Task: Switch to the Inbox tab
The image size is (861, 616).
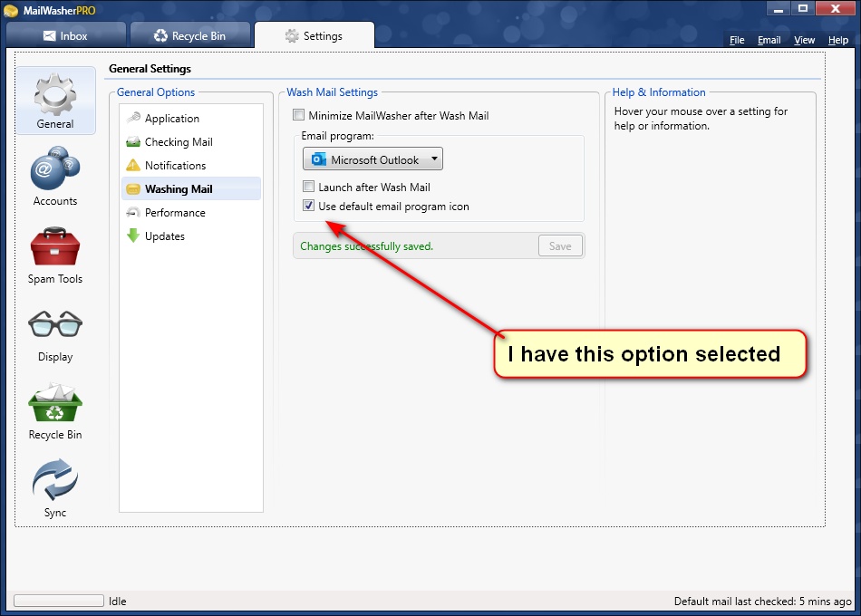Action: coord(65,35)
